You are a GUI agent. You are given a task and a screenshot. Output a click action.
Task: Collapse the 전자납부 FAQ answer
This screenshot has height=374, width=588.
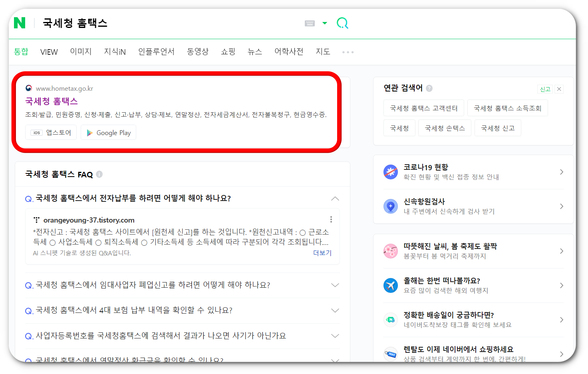click(335, 198)
